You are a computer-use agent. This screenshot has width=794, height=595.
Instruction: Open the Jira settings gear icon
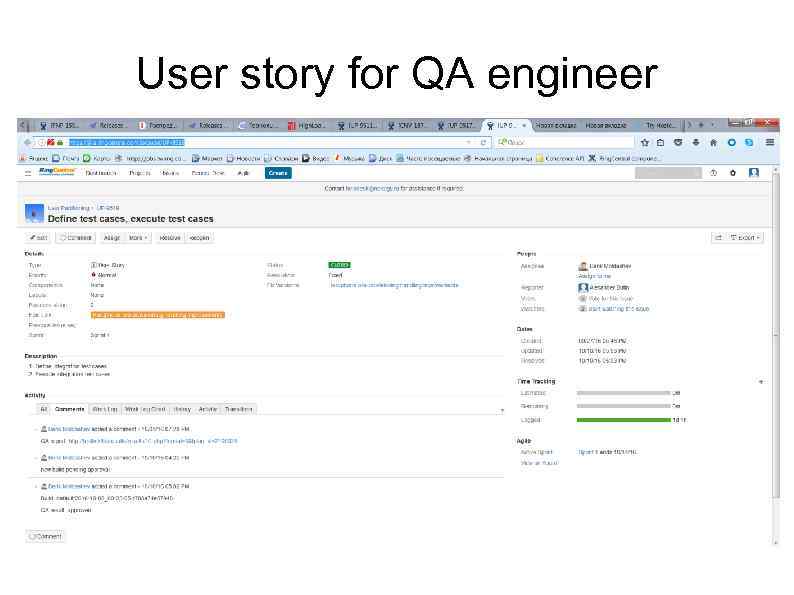pos(733,173)
